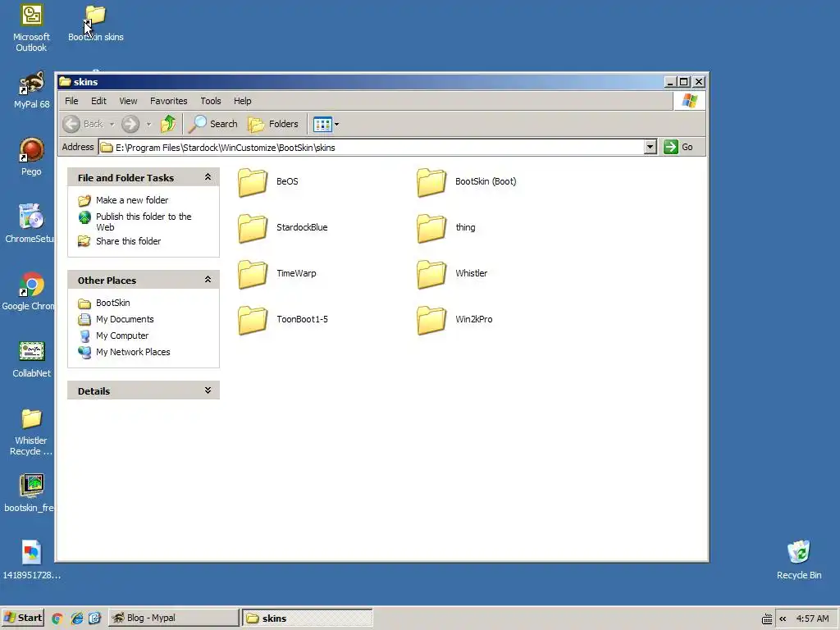Open the Views dropdown arrow
This screenshot has width=840, height=630.
(x=336, y=125)
